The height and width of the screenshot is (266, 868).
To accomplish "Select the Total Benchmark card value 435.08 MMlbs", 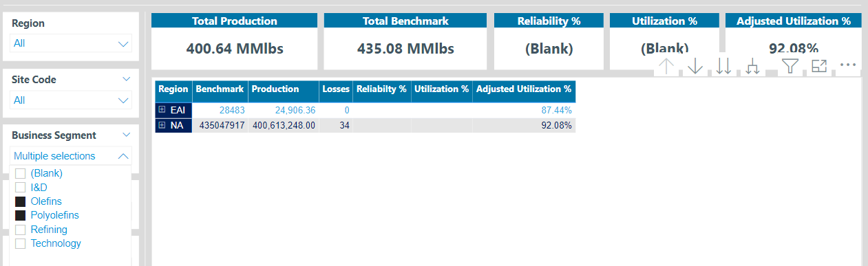I will click(x=405, y=49).
